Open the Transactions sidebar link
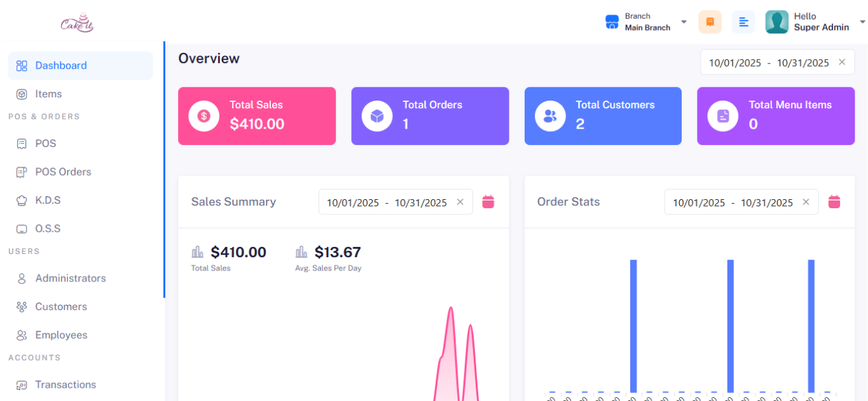868x401 pixels. [x=65, y=384]
